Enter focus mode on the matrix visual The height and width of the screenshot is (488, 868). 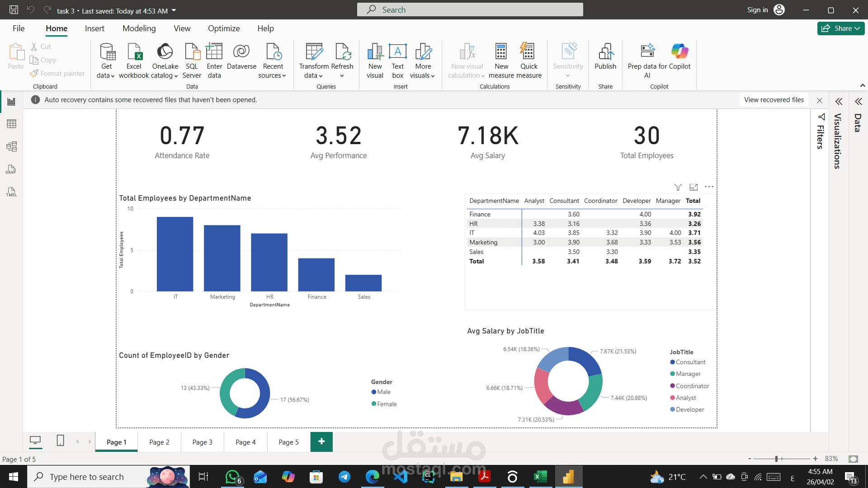click(694, 187)
